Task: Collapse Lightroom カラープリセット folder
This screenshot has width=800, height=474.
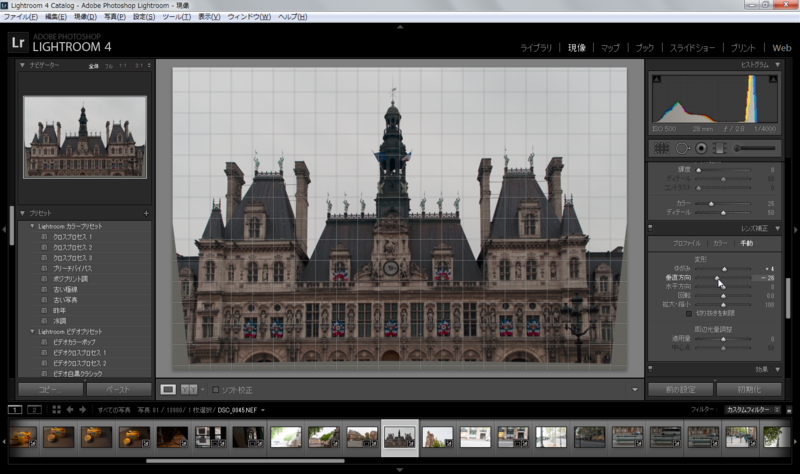Action: tap(33, 226)
